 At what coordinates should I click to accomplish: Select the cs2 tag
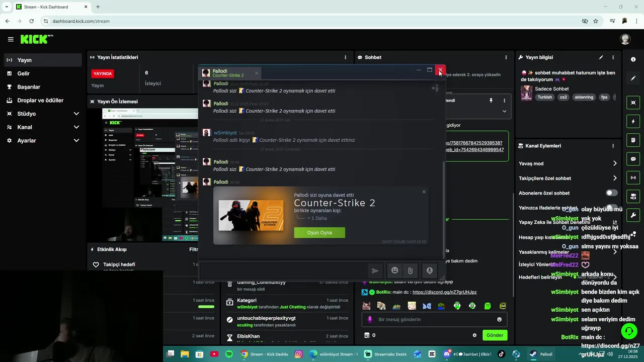563,97
